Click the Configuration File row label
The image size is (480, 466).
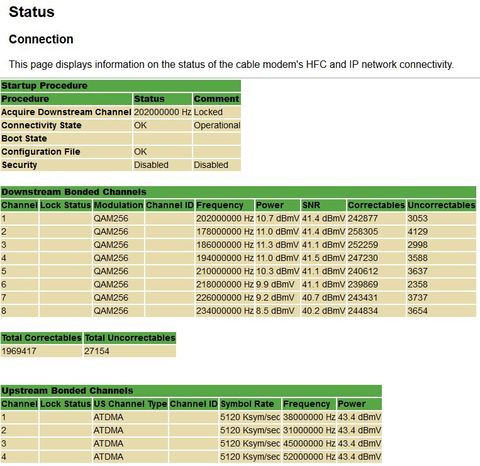41,152
